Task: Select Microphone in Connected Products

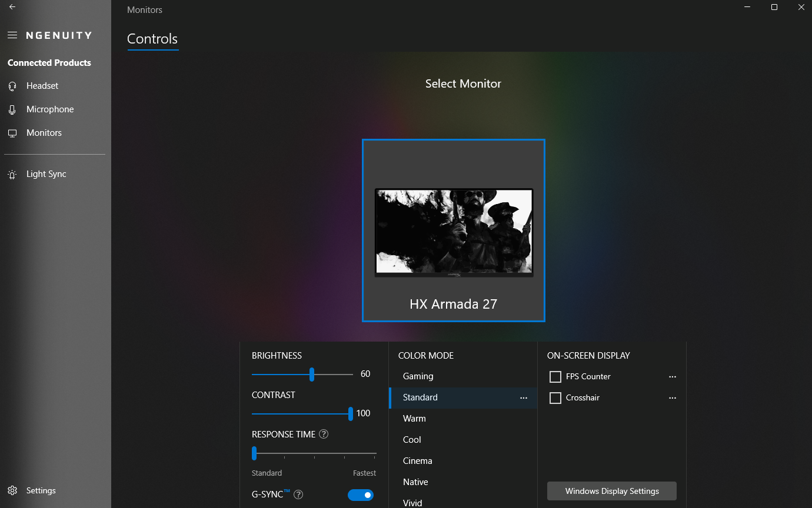Action: pos(55,109)
